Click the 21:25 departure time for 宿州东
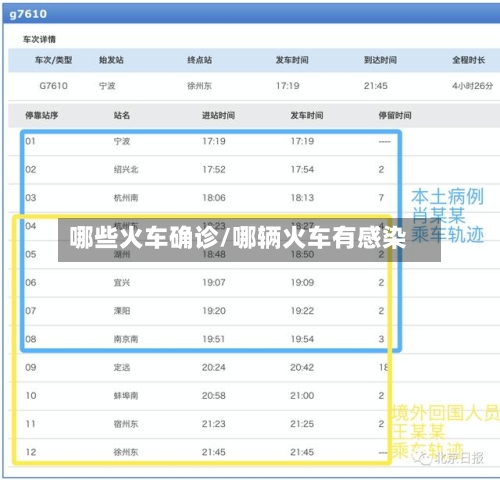The image size is (500, 480). point(302,424)
